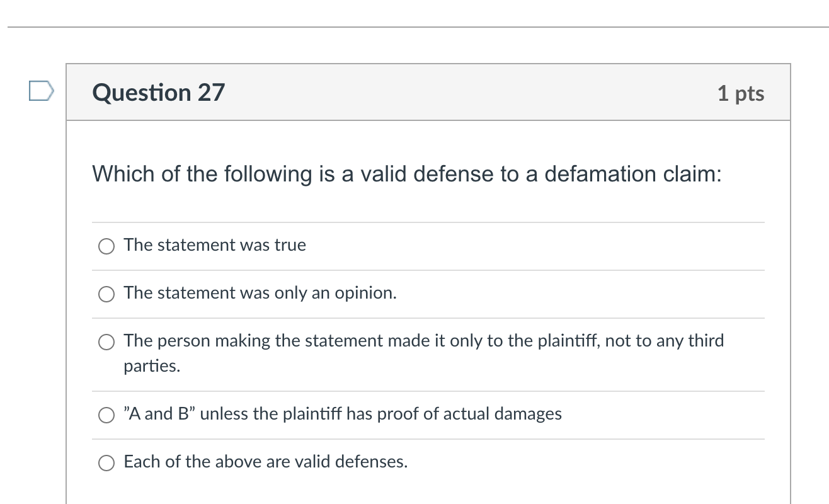
Task: Click the unselected circle next to the last answer
Action: click(x=106, y=462)
